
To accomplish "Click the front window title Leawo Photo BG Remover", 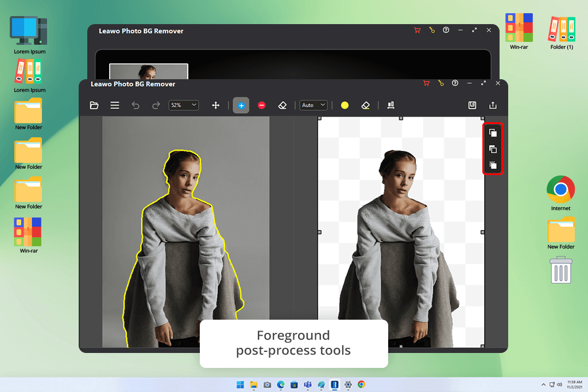I will point(133,84).
